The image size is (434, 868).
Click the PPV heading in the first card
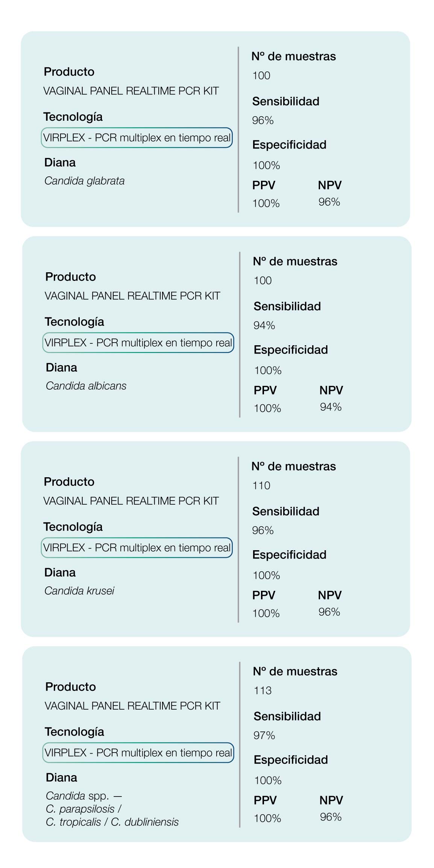(264, 185)
